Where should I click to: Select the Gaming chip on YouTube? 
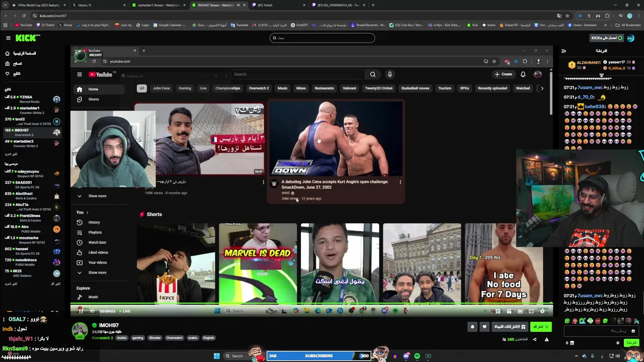coord(185,88)
